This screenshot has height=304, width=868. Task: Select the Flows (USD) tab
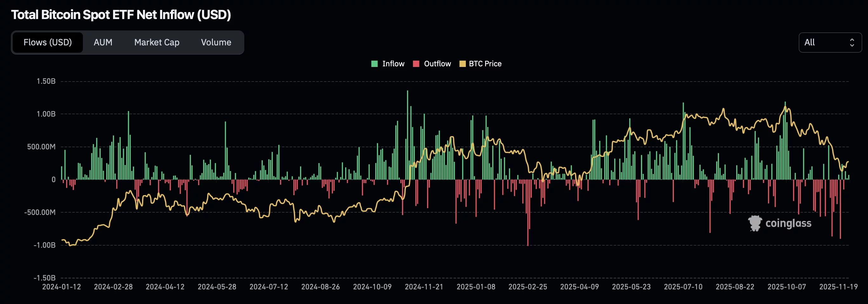click(48, 43)
